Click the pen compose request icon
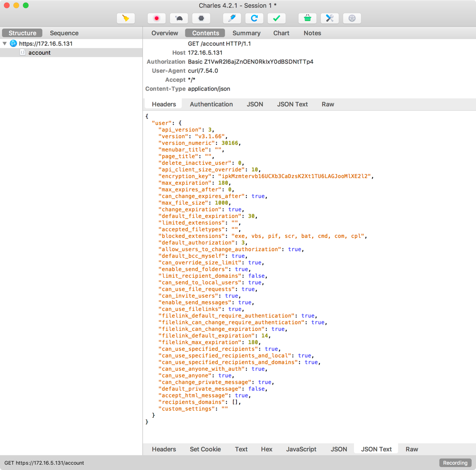Viewport: 476px width, 470px height. (x=232, y=19)
